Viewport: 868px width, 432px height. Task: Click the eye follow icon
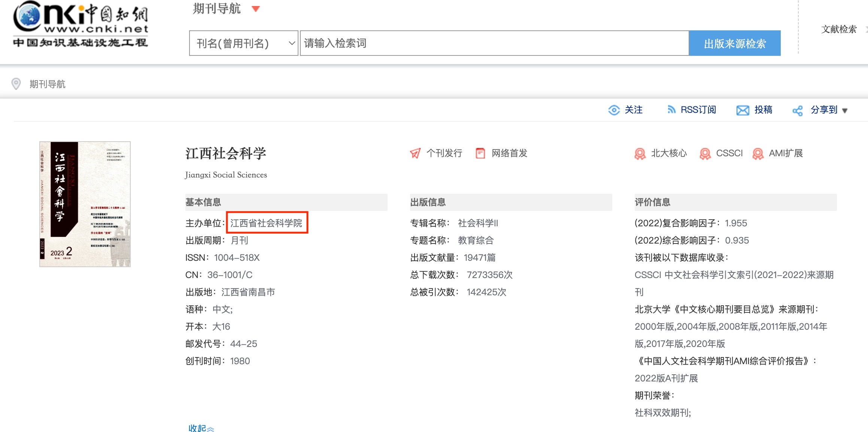tap(614, 110)
